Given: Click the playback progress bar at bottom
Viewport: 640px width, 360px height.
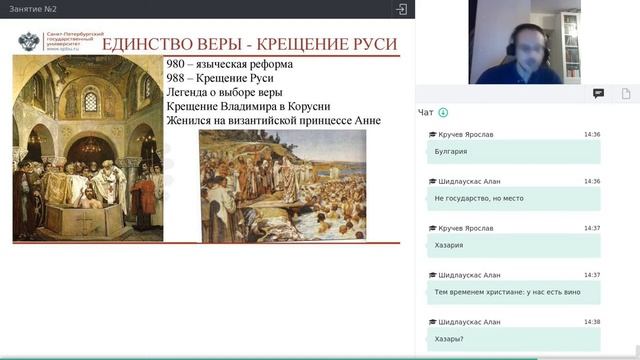Looking at the screenshot, I should click(320, 358).
